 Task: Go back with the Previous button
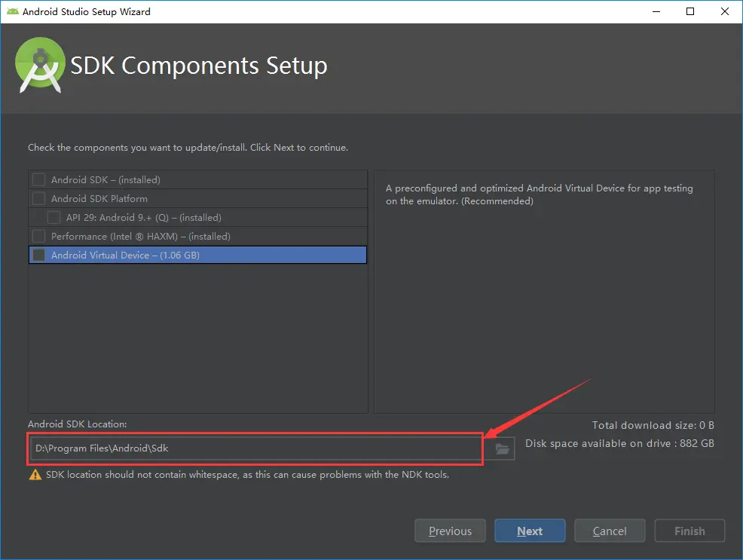tap(450, 531)
